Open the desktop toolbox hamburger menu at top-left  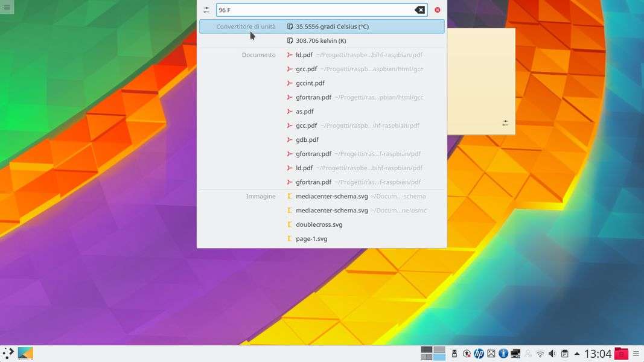pos(7,7)
